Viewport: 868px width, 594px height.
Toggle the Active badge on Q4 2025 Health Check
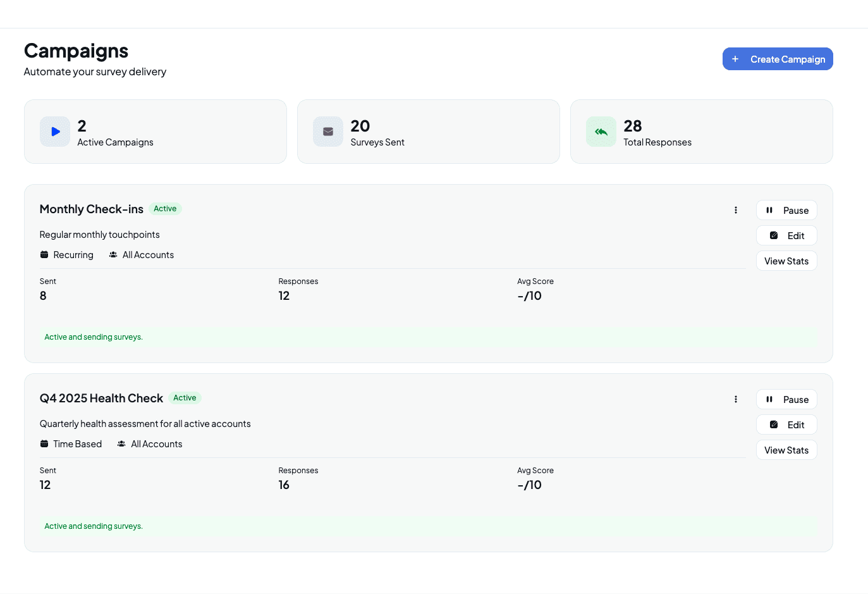[185, 397]
